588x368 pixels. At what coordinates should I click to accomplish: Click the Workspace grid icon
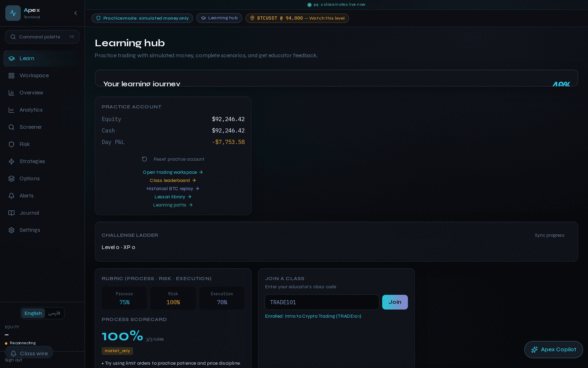click(11, 75)
